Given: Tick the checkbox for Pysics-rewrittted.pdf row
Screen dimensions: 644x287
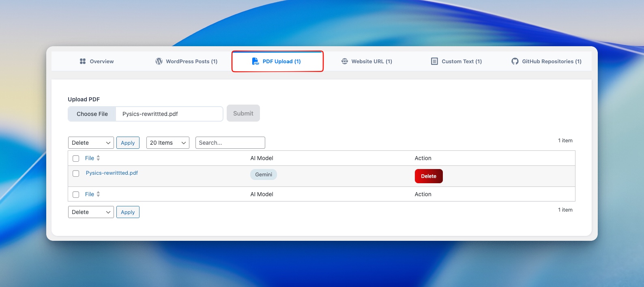Looking at the screenshot, I should [76, 173].
